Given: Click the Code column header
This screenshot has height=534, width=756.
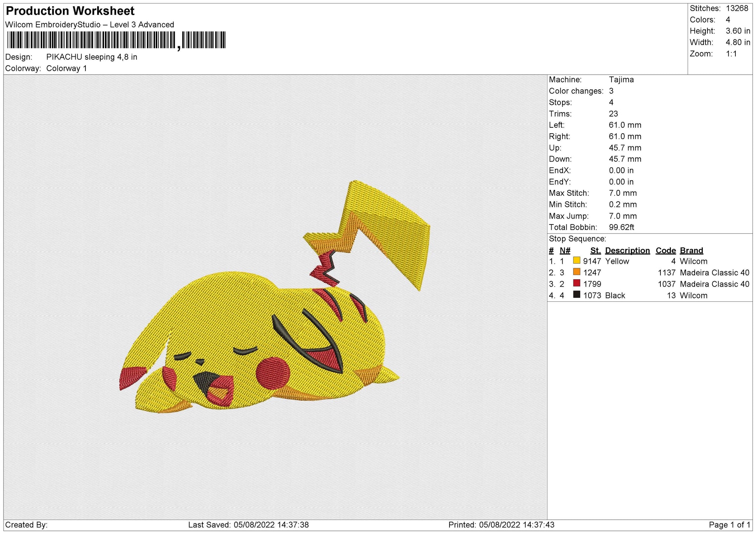Looking at the screenshot, I should coord(665,250).
